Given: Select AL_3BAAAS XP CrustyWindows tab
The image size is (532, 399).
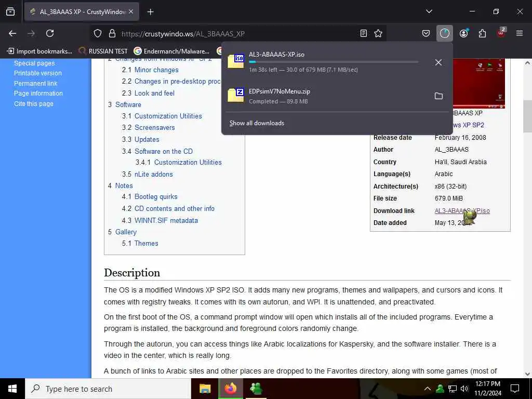Looking at the screenshot, I should point(82,12).
